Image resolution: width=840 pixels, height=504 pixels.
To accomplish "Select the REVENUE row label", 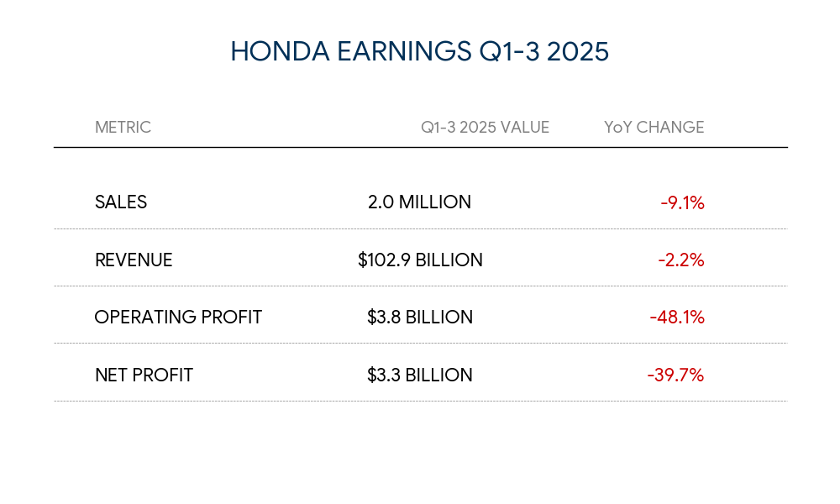I will 134,260.
